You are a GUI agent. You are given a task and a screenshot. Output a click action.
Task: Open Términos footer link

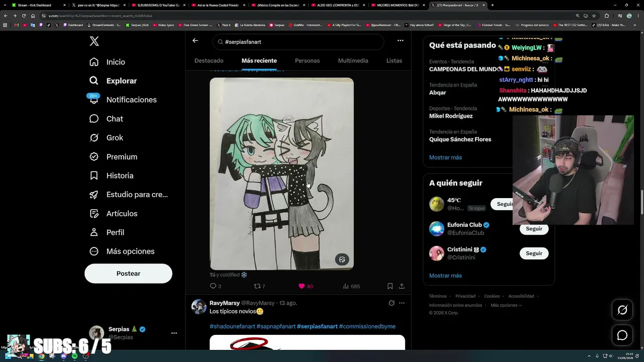click(438, 296)
